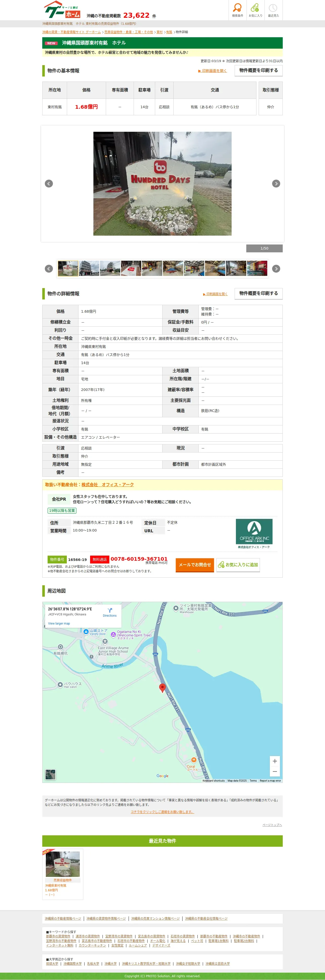
Task: Show previous main photo with left arrow
Action: tap(49, 184)
